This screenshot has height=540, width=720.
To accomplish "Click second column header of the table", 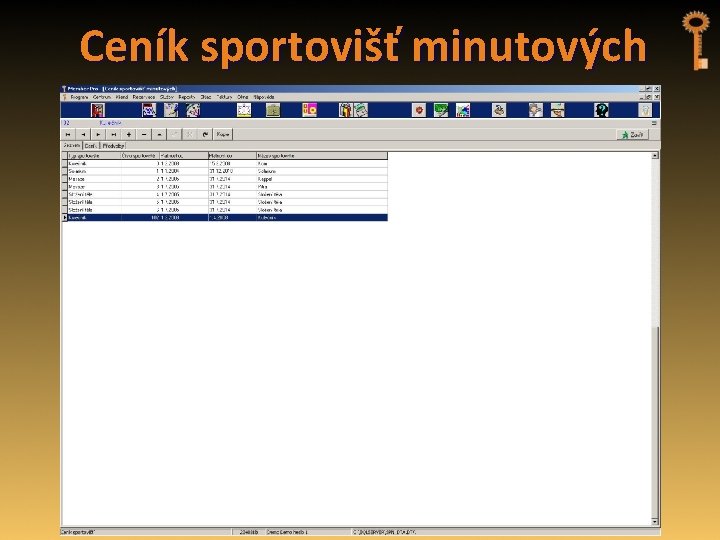I will click(x=140, y=156).
